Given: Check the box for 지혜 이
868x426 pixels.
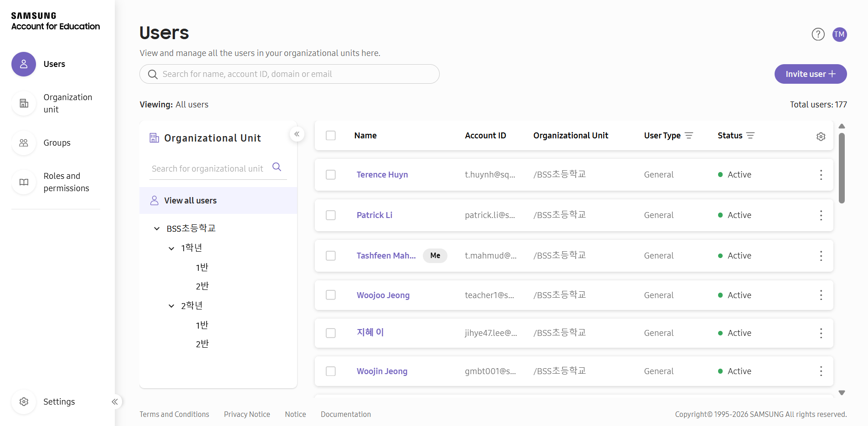Looking at the screenshot, I should click(x=331, y=333).
